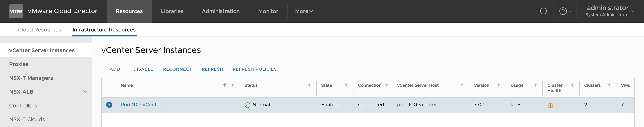Switch to the Cloud Resources tab
This screenshot has width=644, height=127.
pos(39,30)
